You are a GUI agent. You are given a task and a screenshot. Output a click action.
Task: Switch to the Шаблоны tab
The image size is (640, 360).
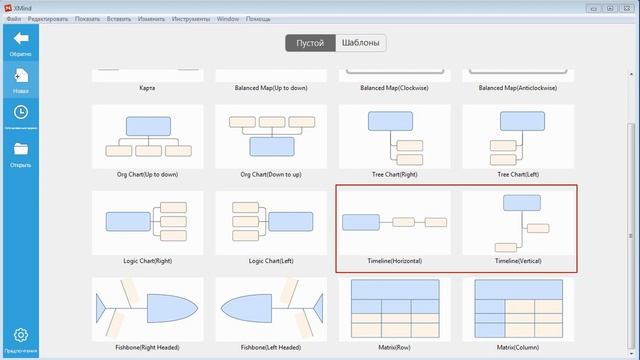tap(361, 43)
